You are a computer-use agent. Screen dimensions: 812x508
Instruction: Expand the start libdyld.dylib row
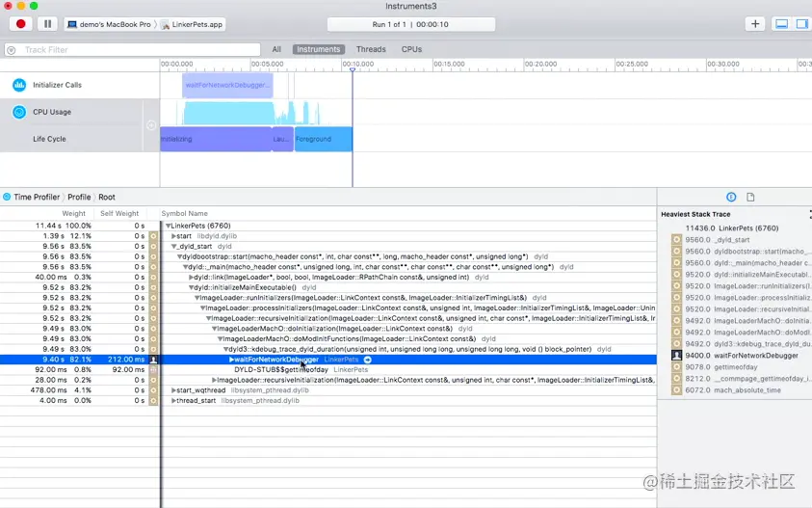(x=174, y=236)
